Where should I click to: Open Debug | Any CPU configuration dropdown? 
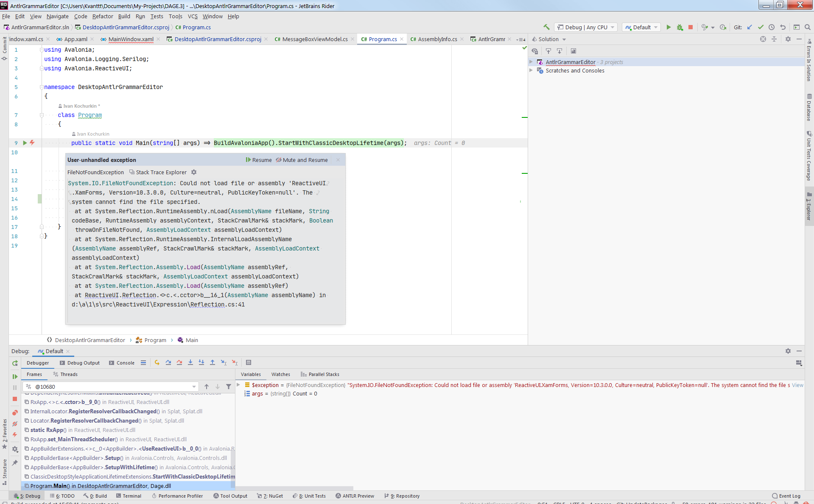[585, 27]
